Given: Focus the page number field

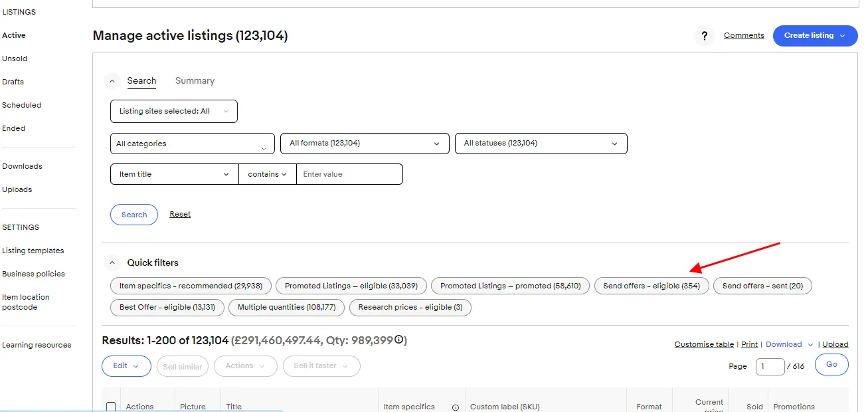Looking at the screenshot, I should tap(770, 366).
